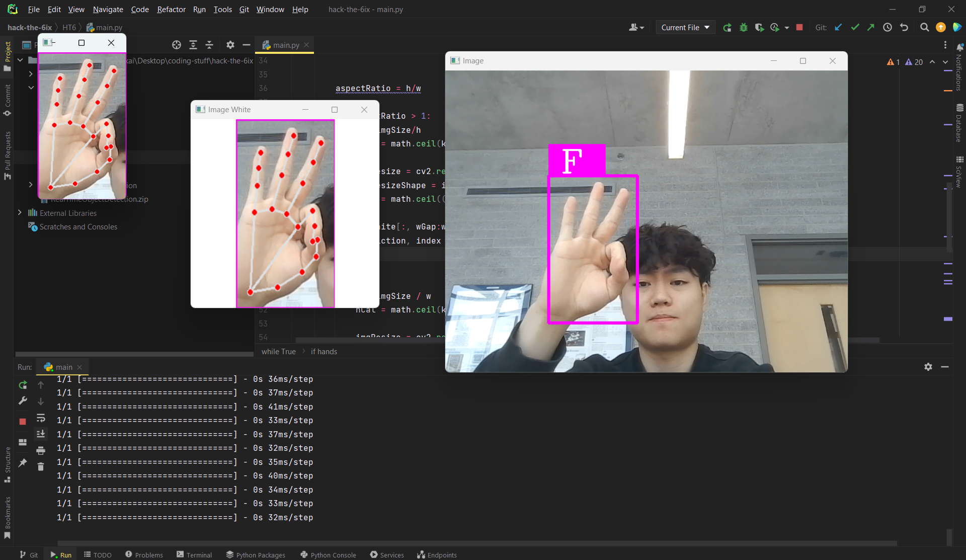Rerun main in the Run panel
Image resolution: width=966 pixels, height=560 pixels.
click(23, 385)
